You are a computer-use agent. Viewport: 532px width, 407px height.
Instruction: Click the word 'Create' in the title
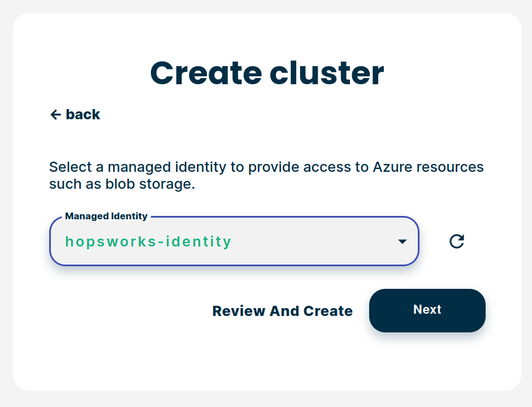click(x=206, y=73)
